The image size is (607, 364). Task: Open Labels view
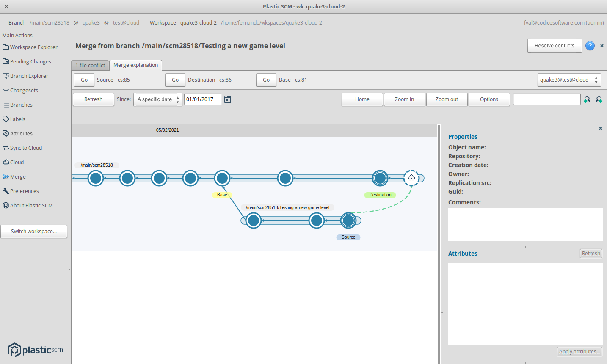click(x=14, y=119)
